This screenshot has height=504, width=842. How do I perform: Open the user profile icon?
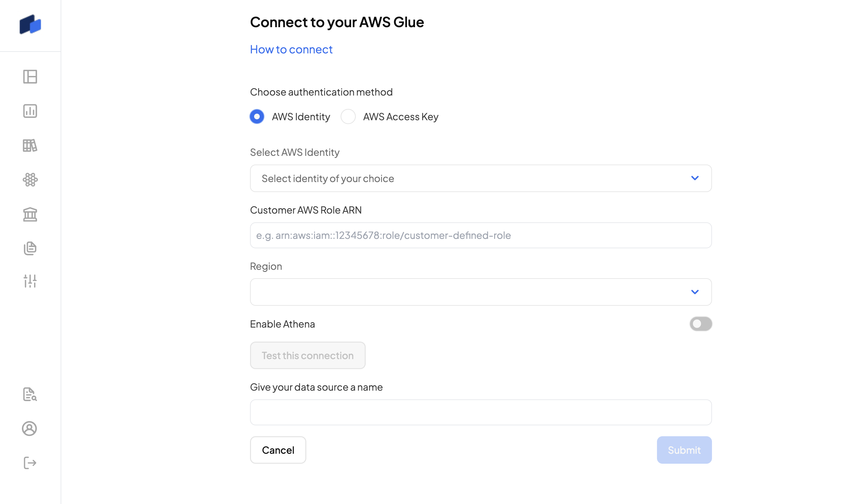pos(30,429)
